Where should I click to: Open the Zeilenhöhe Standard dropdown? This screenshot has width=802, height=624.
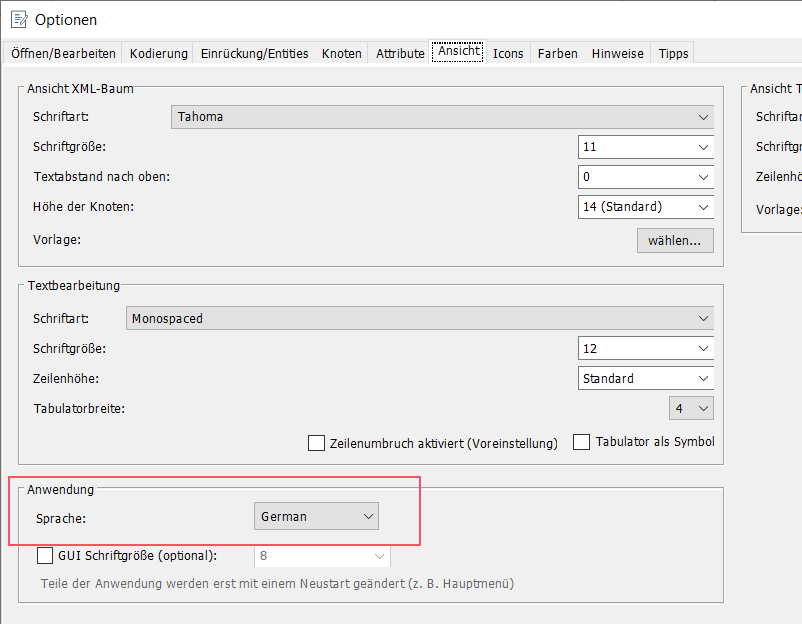pyautogui.click(x=646, y=379)
